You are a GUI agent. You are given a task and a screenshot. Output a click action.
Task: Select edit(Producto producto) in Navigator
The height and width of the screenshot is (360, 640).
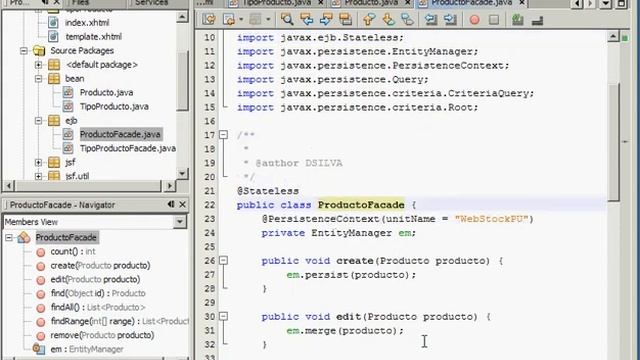pos(95,279)
